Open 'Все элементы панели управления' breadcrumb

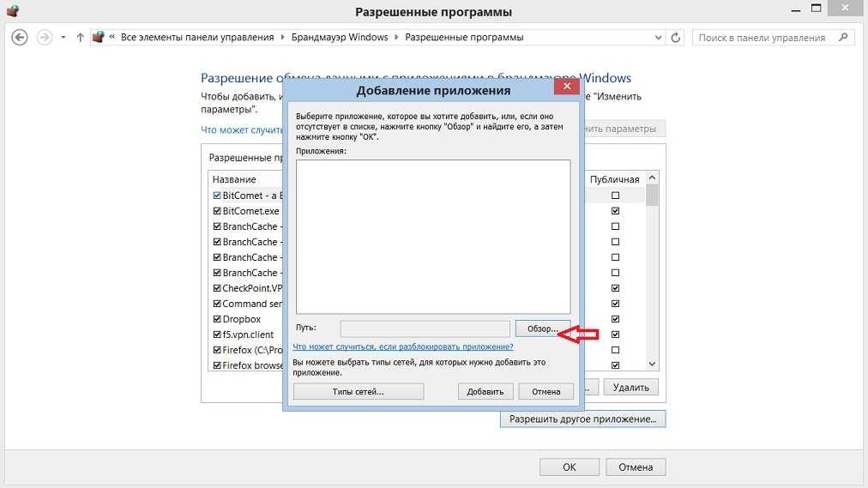point(197,37)
